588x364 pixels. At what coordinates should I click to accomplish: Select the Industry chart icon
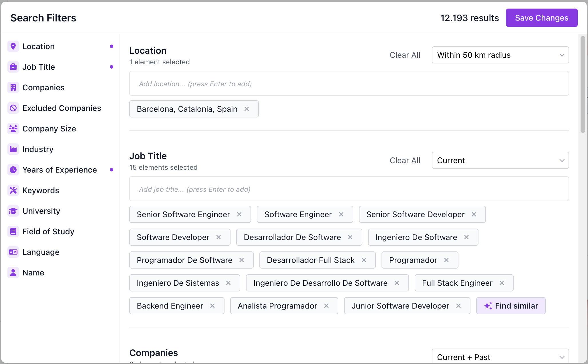pyautogui.click(x=13, y=149)
